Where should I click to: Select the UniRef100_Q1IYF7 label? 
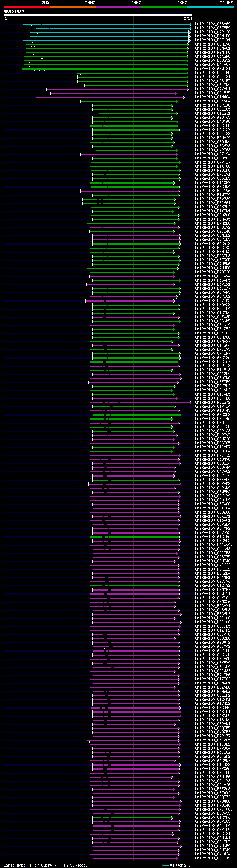click(213, 447)
